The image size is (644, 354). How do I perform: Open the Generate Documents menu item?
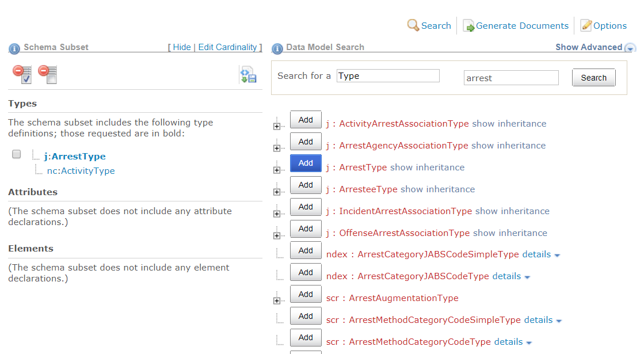522,26
